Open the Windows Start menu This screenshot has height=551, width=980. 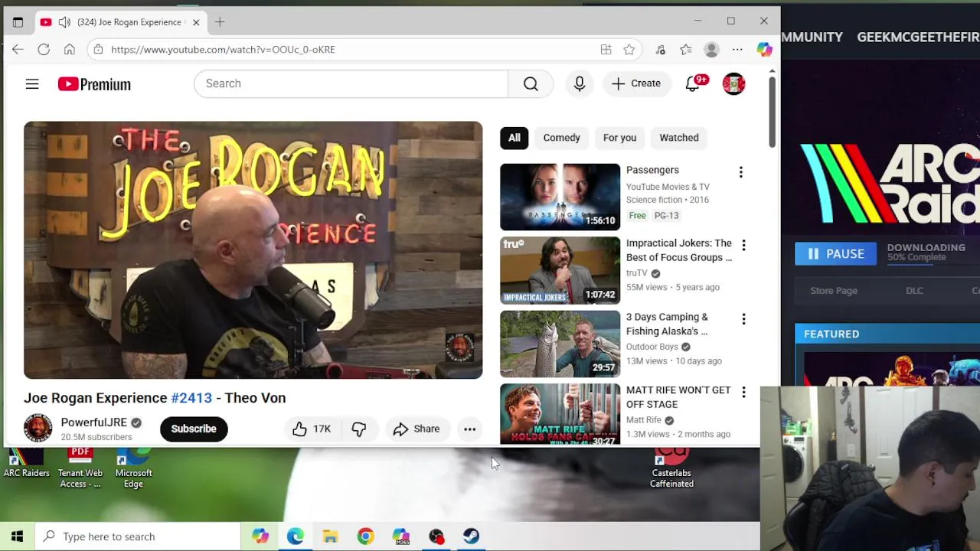(x=17, y=536)
